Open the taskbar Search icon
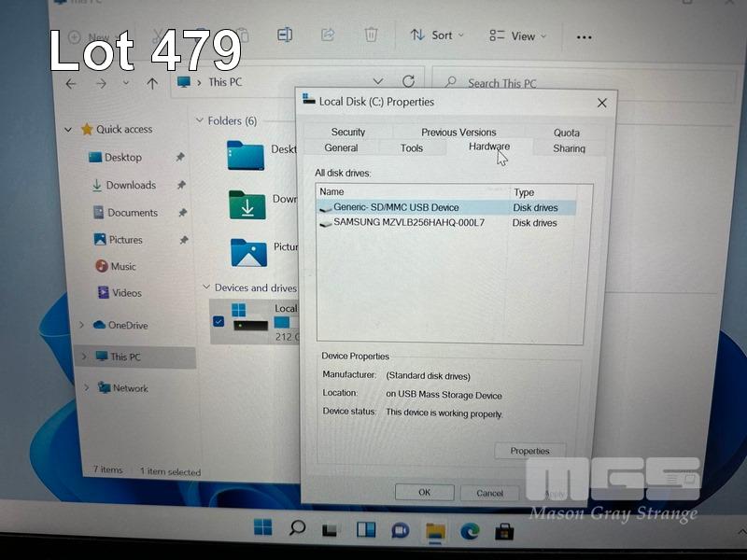The image size is (747, 560). coord(297,528)
